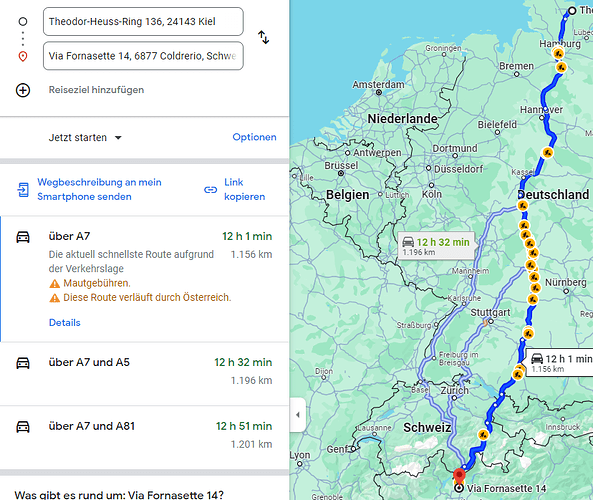The height and width of the screenshot is (500, 593).
Task: Click the add destination plus icon
Action: 23,90
